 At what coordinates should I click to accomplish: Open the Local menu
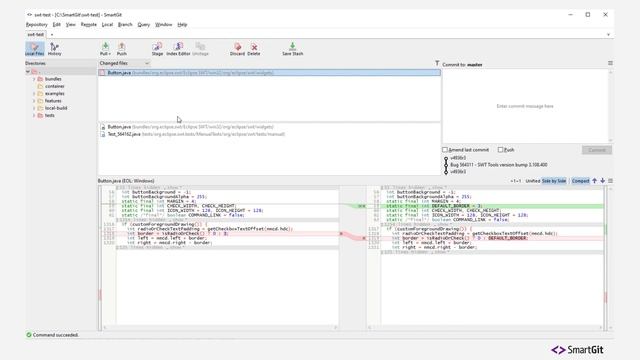(x=107, y=24)
